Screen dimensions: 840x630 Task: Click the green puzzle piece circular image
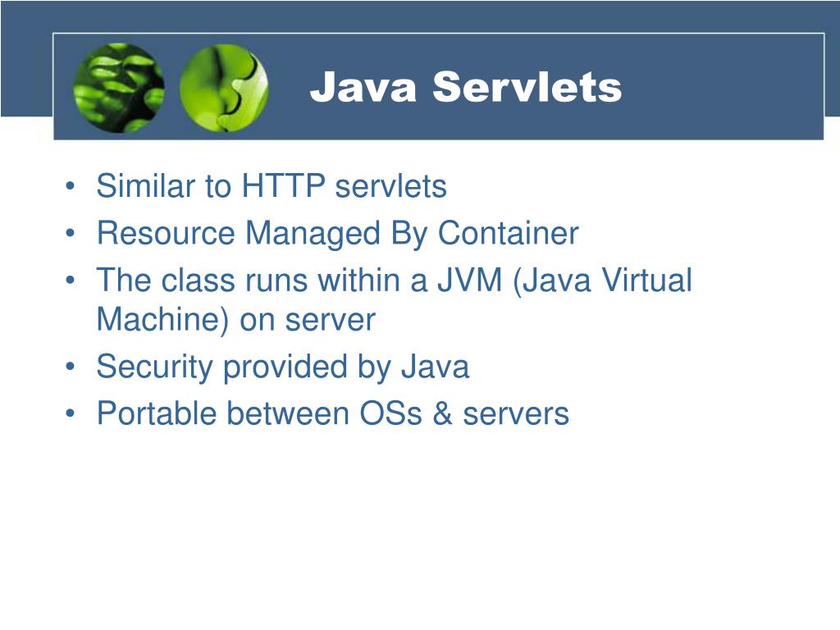pos(224,88)
